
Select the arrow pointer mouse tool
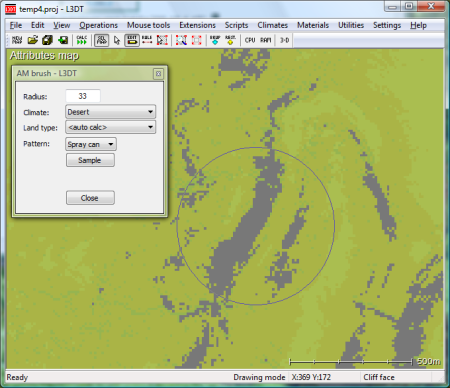point(117,40)
